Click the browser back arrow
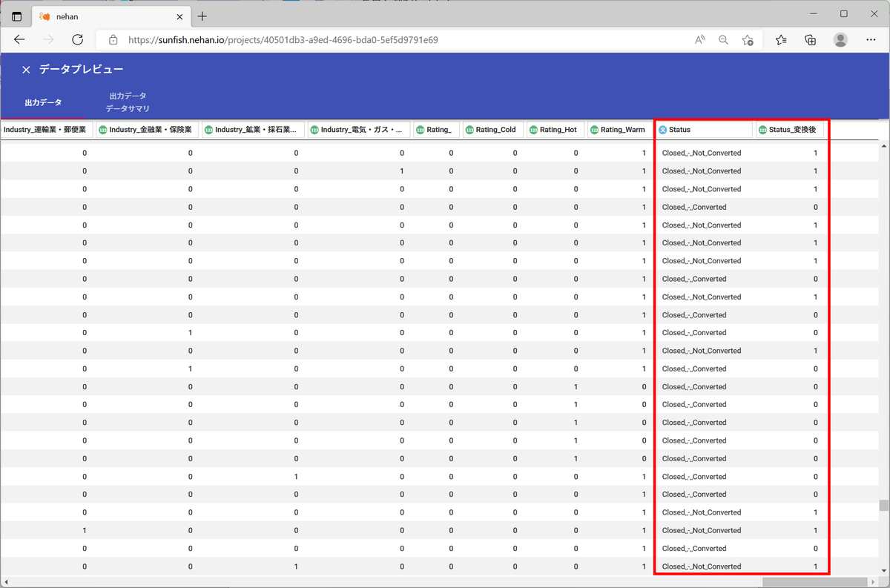Image resolution: width=890 pixels, height=588 pixels. coord(20,40)
